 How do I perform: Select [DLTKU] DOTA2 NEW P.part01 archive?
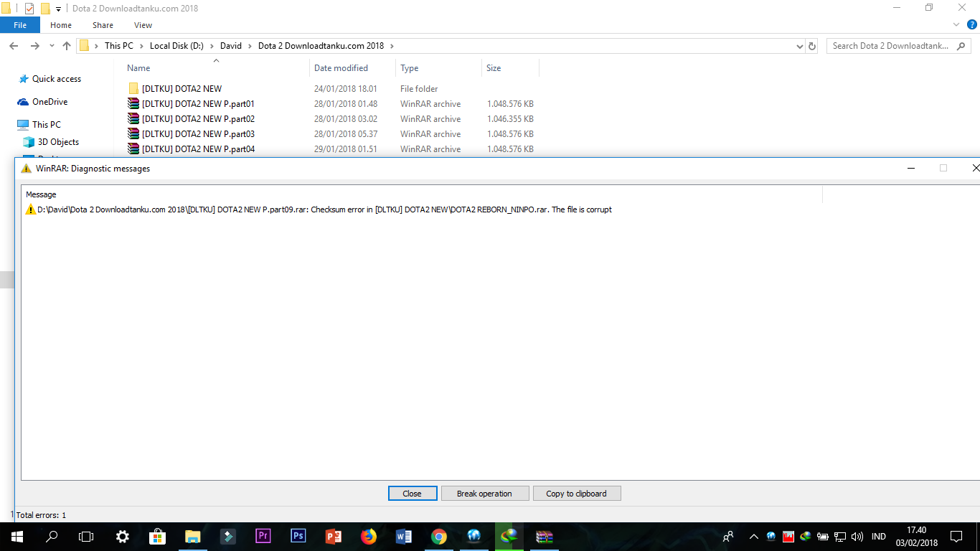198,104
